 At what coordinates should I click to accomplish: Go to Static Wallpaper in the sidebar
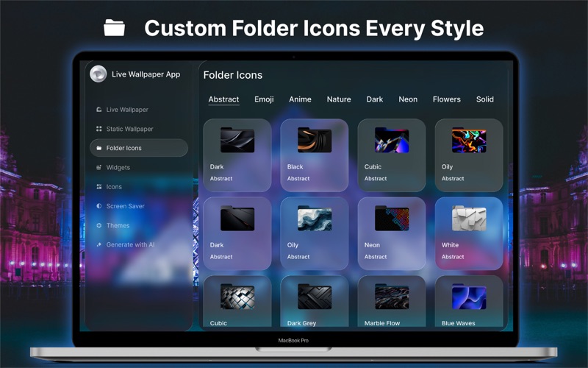click(125, 129)
